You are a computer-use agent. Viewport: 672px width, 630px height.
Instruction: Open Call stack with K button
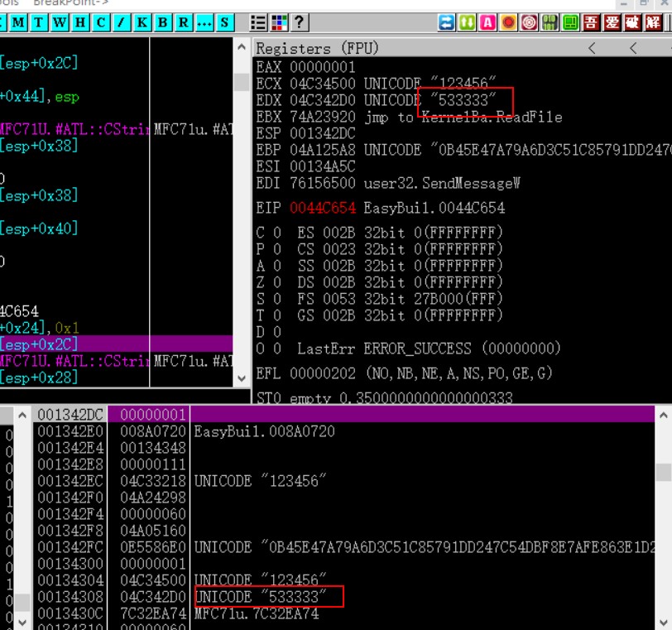point(142,22)
